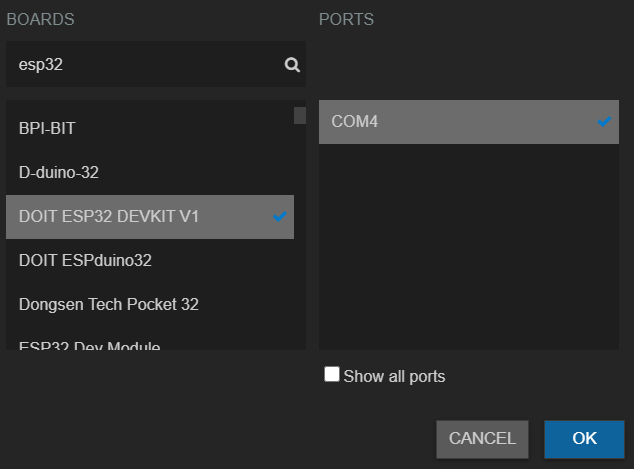Select the D-duino-32 board
Viewport: 634px width, 469px height.
[150, 173]
